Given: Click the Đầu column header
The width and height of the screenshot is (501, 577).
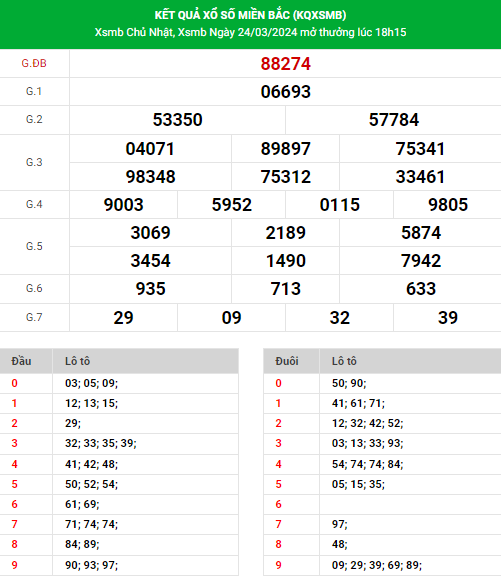Looking at the screenshot, I should pyautogui.click(x=21, y=361).
